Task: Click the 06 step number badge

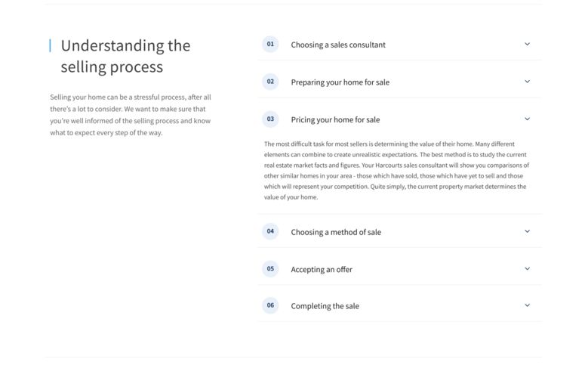Action: pos(270,305)
